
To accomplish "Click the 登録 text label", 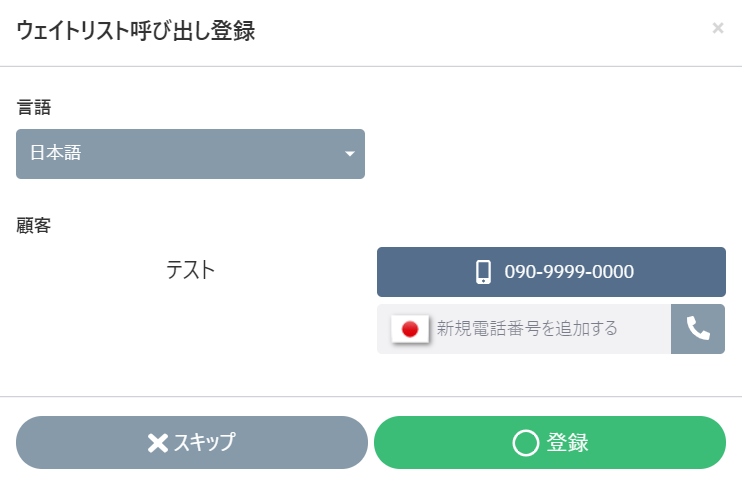I will (568, 443).
